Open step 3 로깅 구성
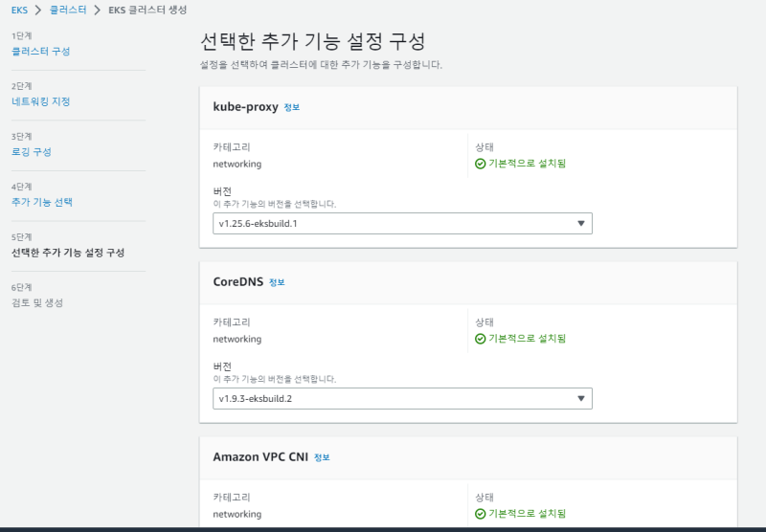 click(x=32, y=152)
